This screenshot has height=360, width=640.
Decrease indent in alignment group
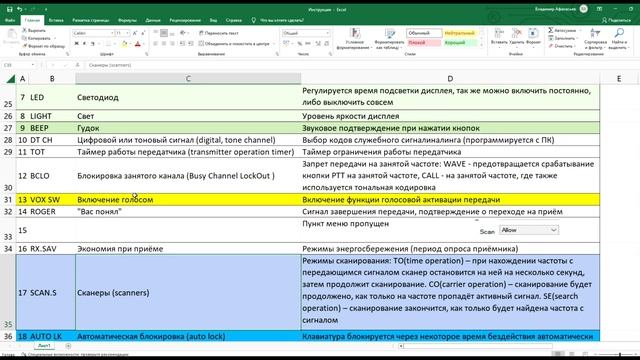tap(182, 44)
